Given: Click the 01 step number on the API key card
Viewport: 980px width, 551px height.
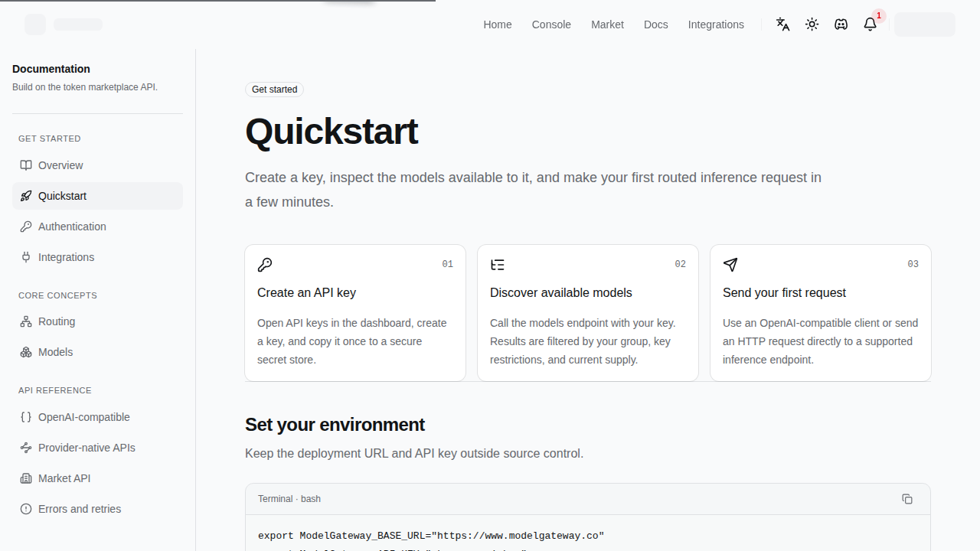Looking at the screenshot, I should coord(448,264).
